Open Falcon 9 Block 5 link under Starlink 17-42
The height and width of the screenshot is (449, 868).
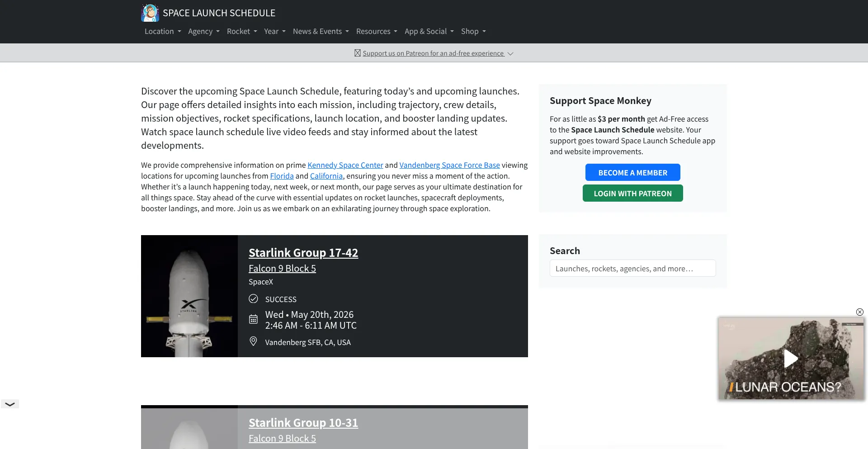(282, 268)
